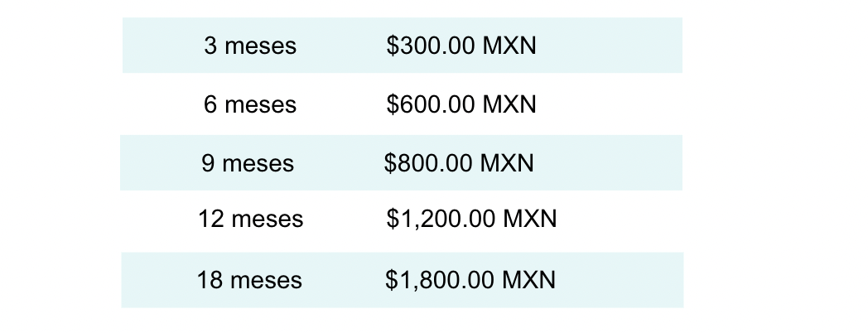Click the word meses in the 18-month row

coord(267,281)
